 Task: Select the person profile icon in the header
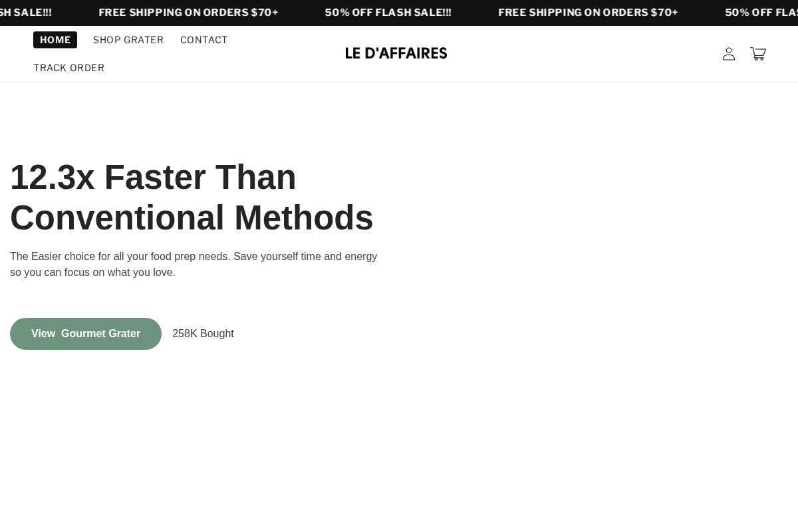coord(729,54)
